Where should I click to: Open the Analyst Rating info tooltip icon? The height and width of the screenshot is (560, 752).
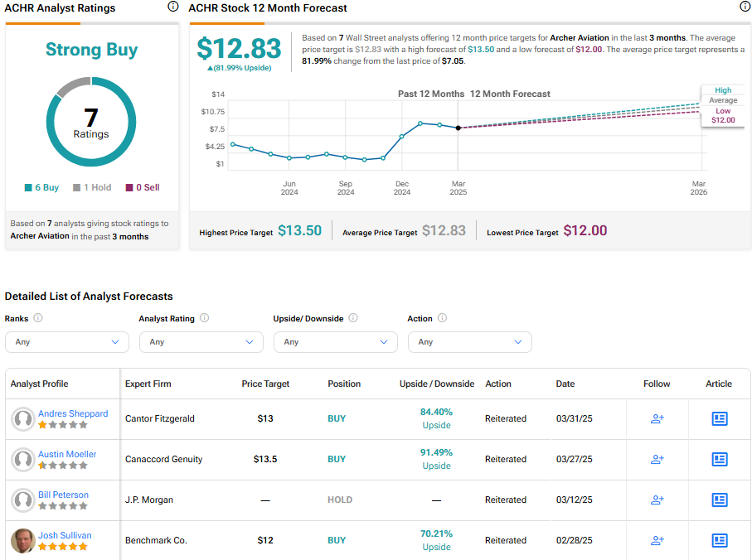(204, 318)
